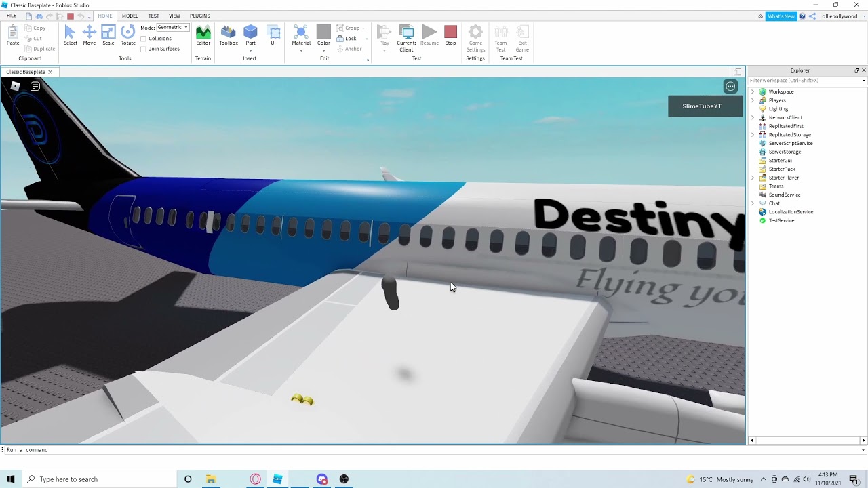
Task: Expand the NetworkClient node
Action: pos(752,117)
